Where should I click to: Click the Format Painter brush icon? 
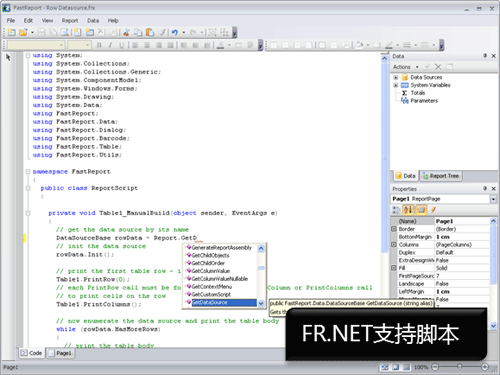pyautogui.click(x=162, y=32)
